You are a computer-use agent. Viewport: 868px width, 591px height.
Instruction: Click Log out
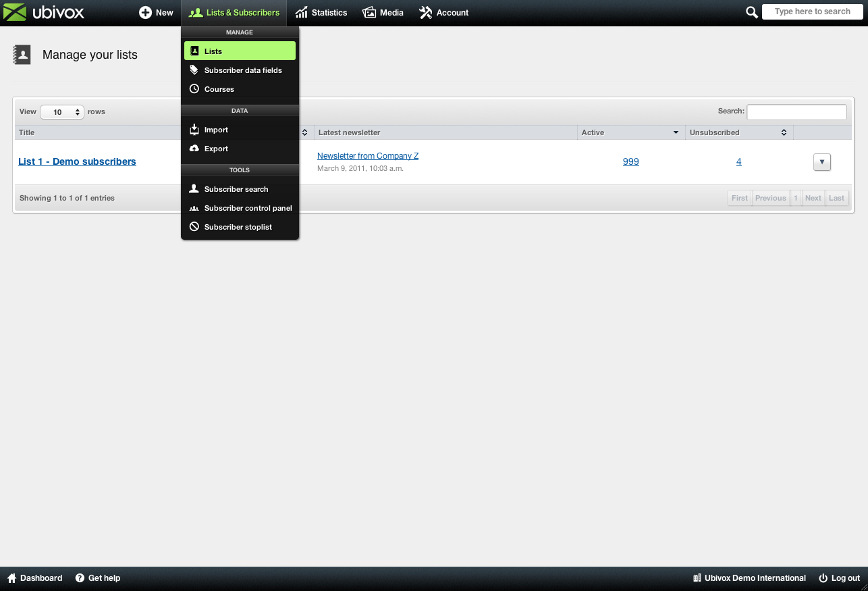pyautogui.click(x=839, y=578)
